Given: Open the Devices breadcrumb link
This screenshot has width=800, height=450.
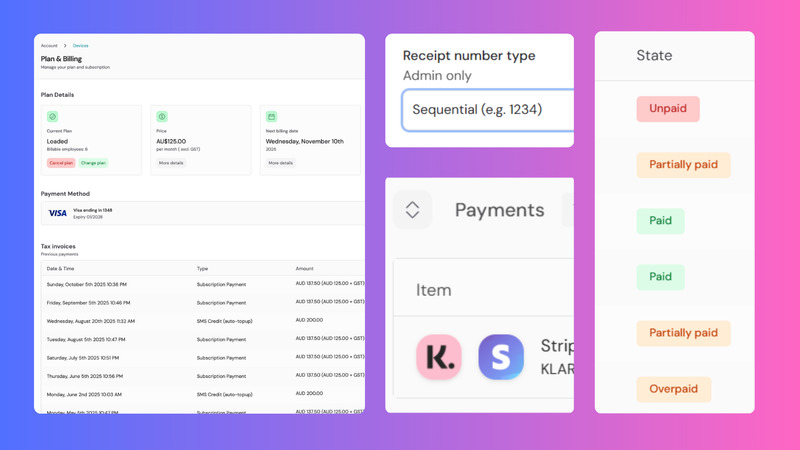Looking at the screenshot, I should point(81,46).
